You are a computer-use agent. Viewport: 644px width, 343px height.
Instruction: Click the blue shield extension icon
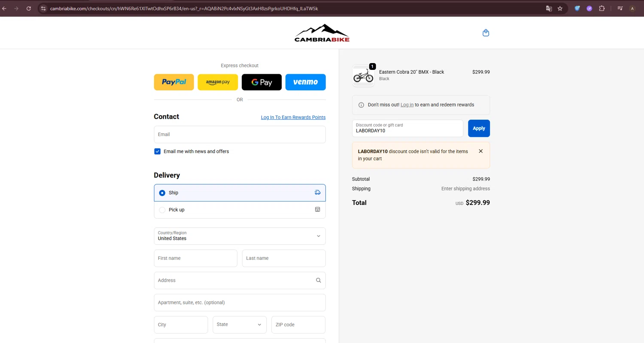[577, 8]
